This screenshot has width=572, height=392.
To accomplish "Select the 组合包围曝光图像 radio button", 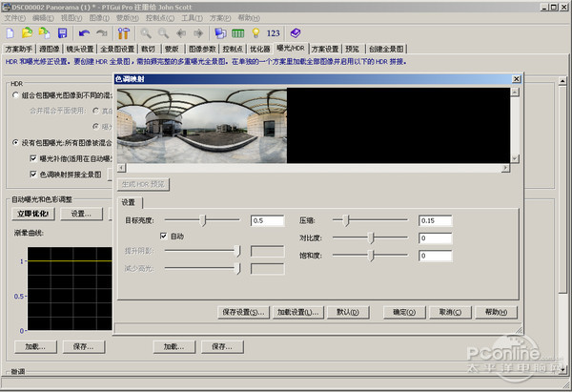I will click(15, 95).
